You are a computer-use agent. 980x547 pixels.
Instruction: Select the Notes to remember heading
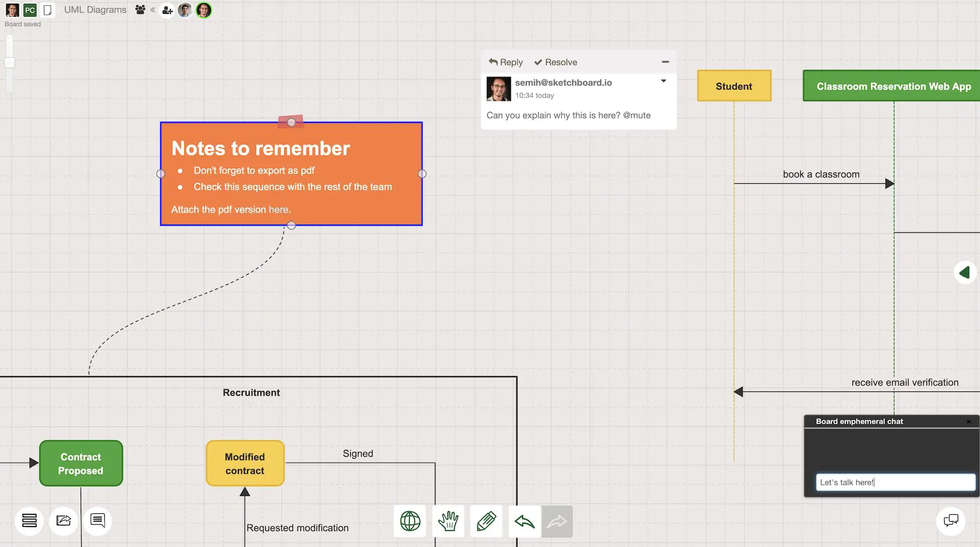[x=260, y=148]
